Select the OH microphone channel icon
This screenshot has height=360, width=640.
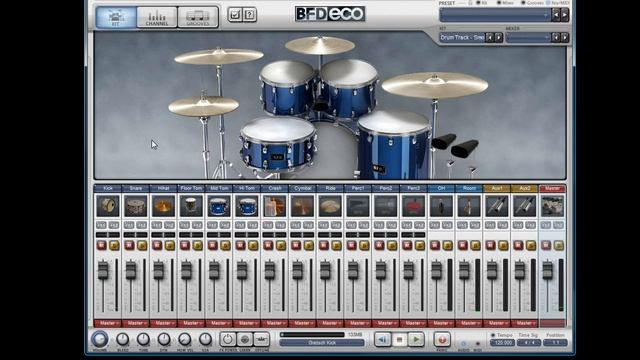441,206
